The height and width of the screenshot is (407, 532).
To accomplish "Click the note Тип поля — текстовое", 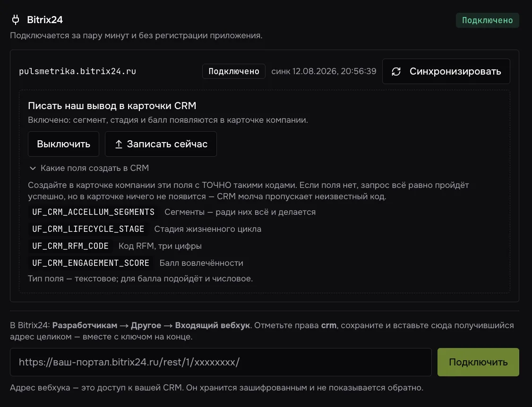I will click(x=140, y=279).
